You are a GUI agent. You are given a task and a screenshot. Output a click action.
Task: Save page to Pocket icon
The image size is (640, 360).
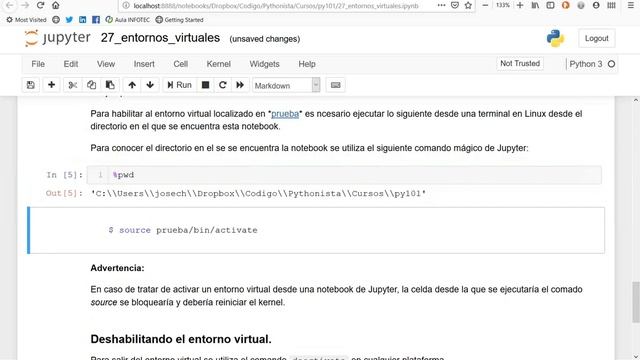pyautogui.click(x=455, y=5)
